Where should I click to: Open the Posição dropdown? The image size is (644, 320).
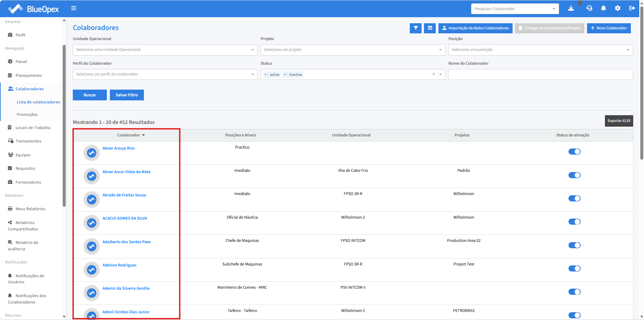541,50
